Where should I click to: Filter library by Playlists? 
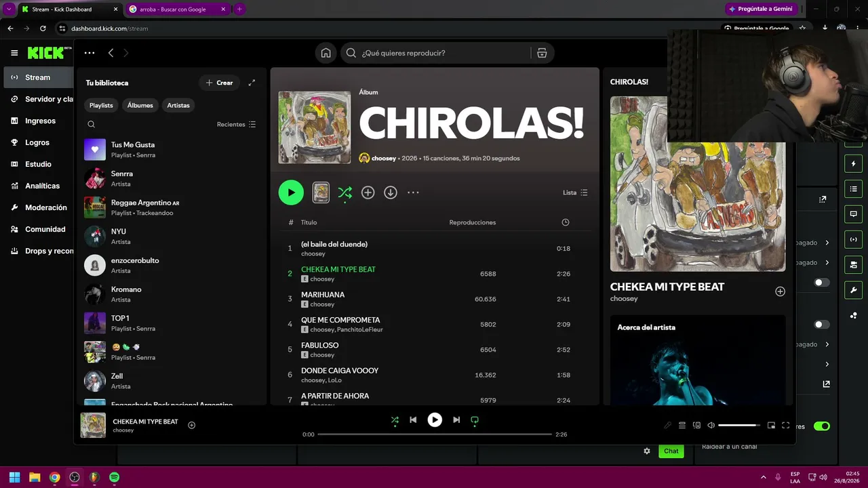point(101,105)
